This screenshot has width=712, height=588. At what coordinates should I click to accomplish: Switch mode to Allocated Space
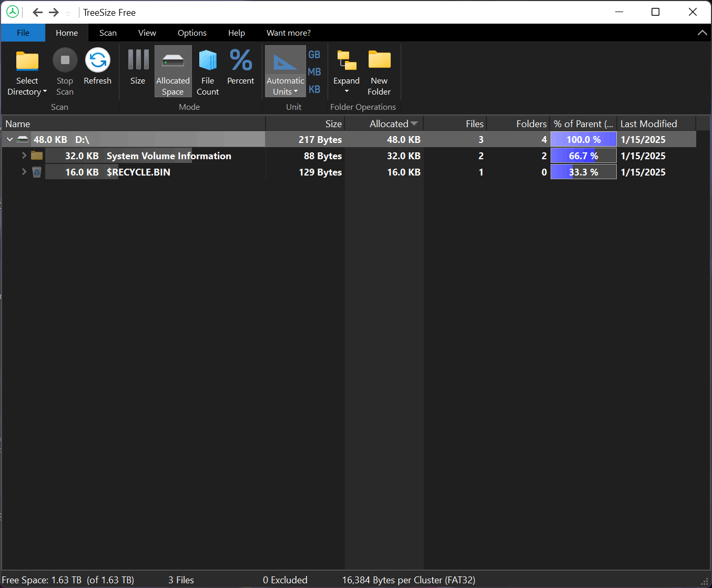coord(173,71)
